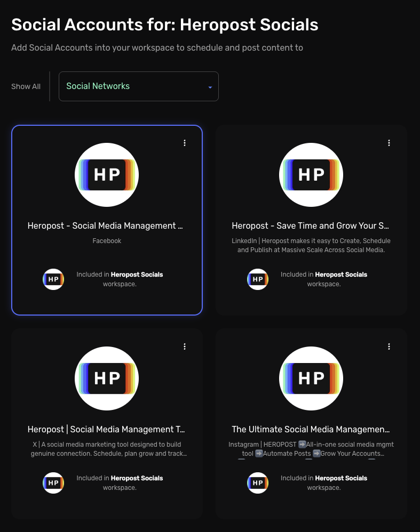
Task: Select "The Ultimate Social Media Managemen..." title
Action: [x=311, y=429]
